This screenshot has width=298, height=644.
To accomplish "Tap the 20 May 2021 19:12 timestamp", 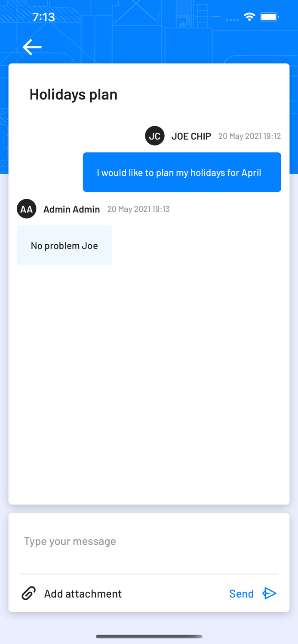I will click(x=250, y=136).
